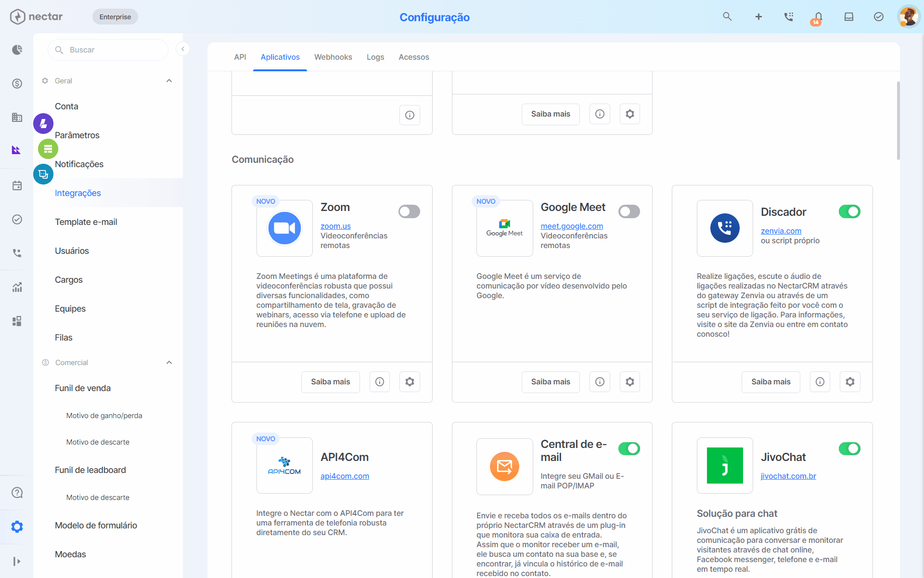Open user profile avatar

tap(909, 17)
